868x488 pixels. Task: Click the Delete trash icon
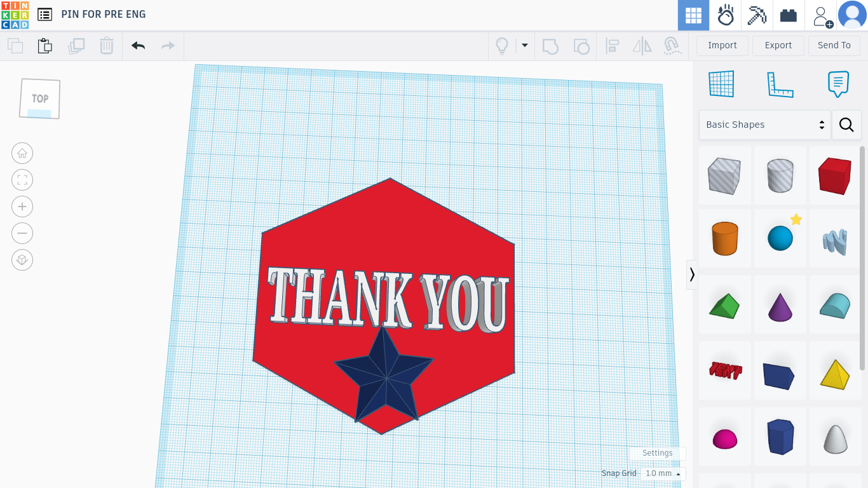pos(107,46)
